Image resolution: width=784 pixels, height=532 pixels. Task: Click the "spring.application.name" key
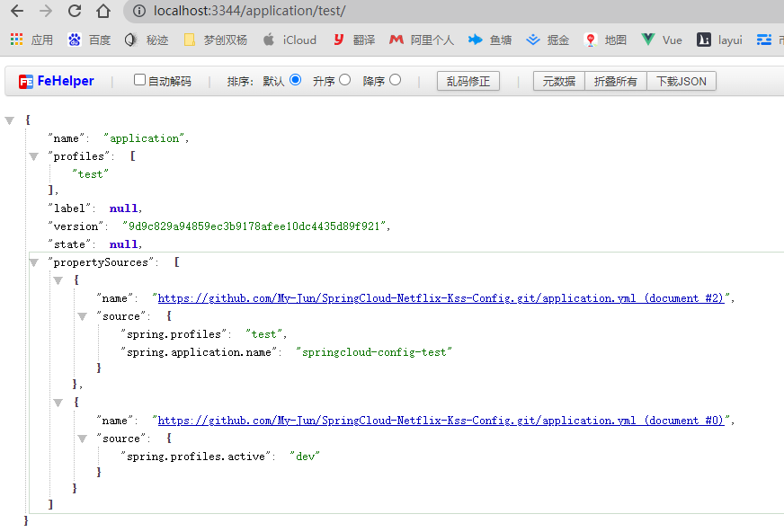[199, 352]
